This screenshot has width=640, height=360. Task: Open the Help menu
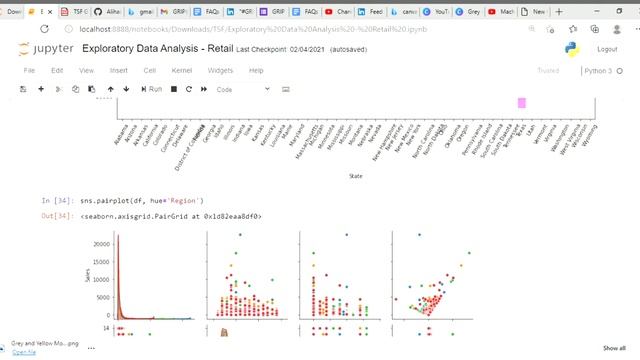click(256, 70)
